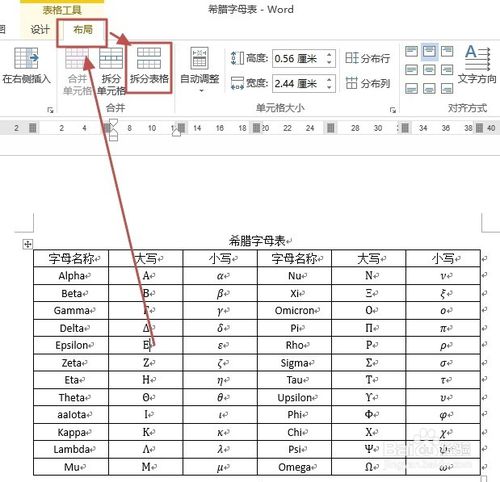Screen dimensions: 500x482
Task: Click the row height icon
Action: click(x=237, y=58)
